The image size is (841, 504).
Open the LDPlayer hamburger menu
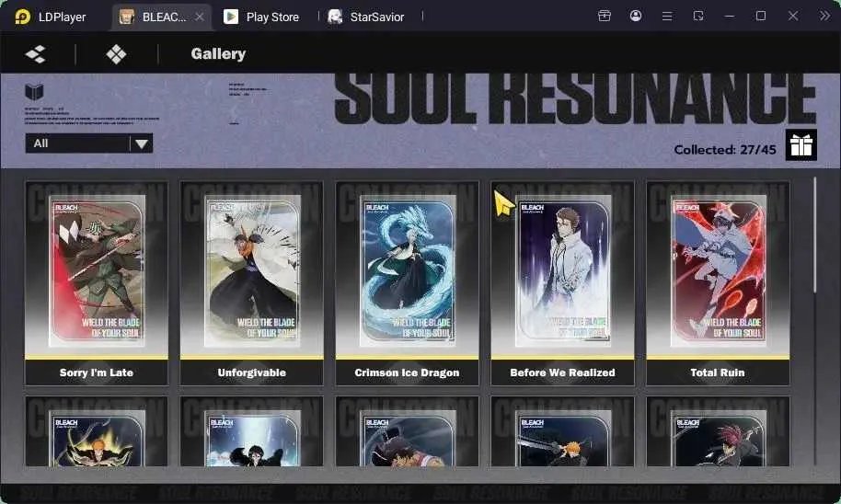tap(667, 16)
